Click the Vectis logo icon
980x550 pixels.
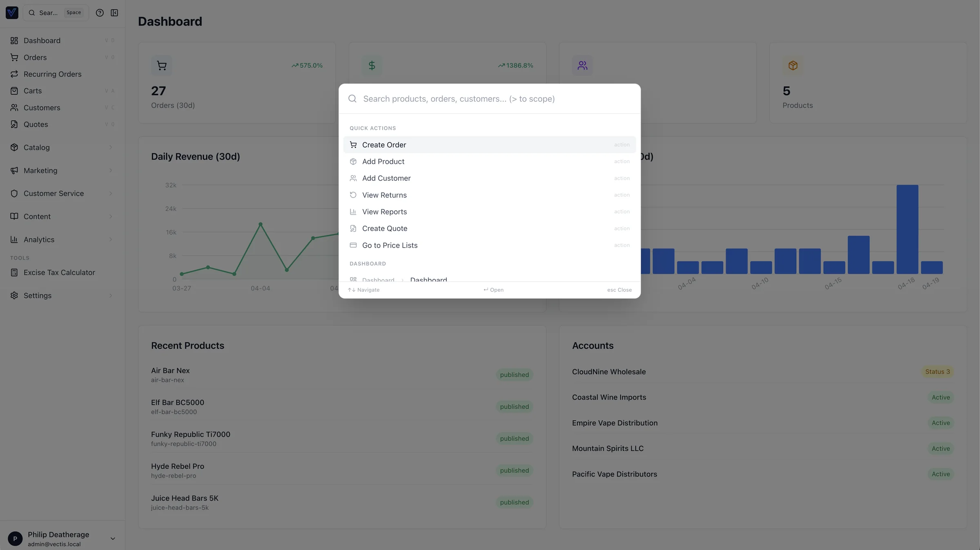12,13
